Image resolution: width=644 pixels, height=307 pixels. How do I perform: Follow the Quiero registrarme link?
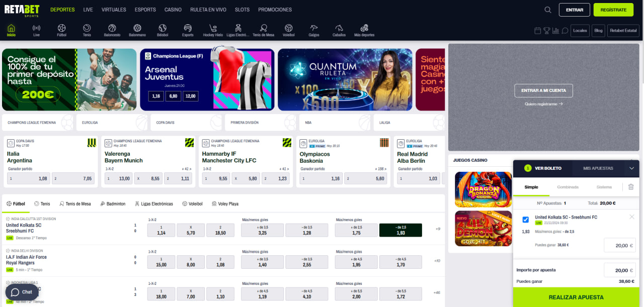543,104
